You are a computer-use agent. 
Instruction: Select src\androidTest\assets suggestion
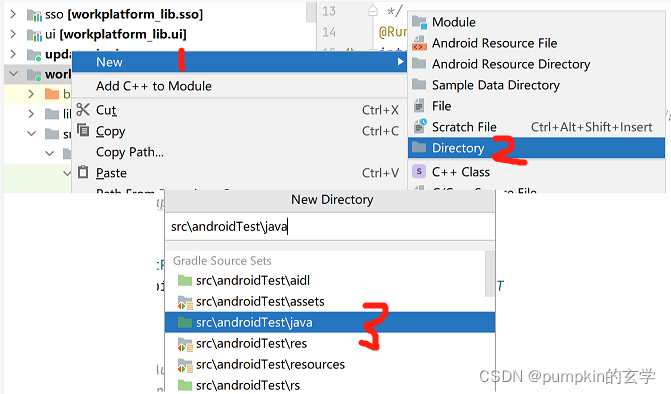tap(330, 302)
